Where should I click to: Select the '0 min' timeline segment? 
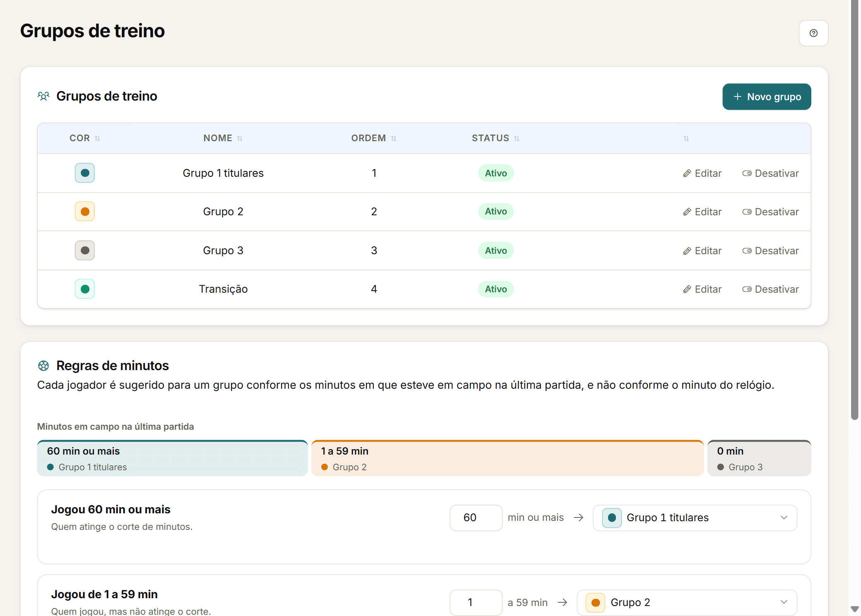click(x=759, y=458)
